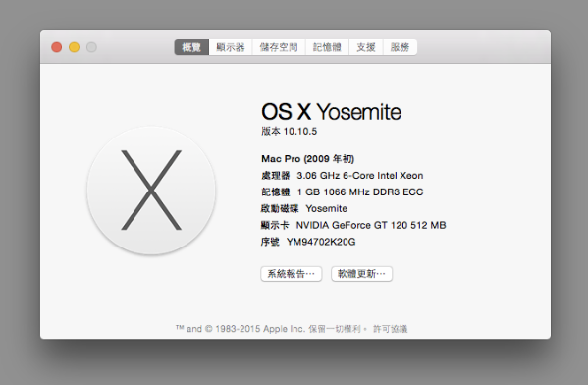The width and height of the screenshot is (588, 385).
Task: Click the 1 GB 1066 MHz DDR3 ECC text
Action: pyautogui.click(x=360, y=192)
